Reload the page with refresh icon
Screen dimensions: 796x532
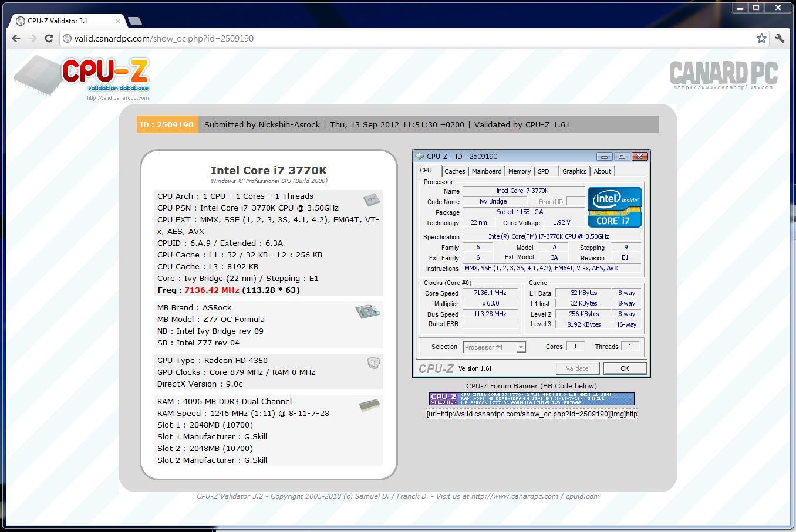pyautogui.click(x=49, y=38)
